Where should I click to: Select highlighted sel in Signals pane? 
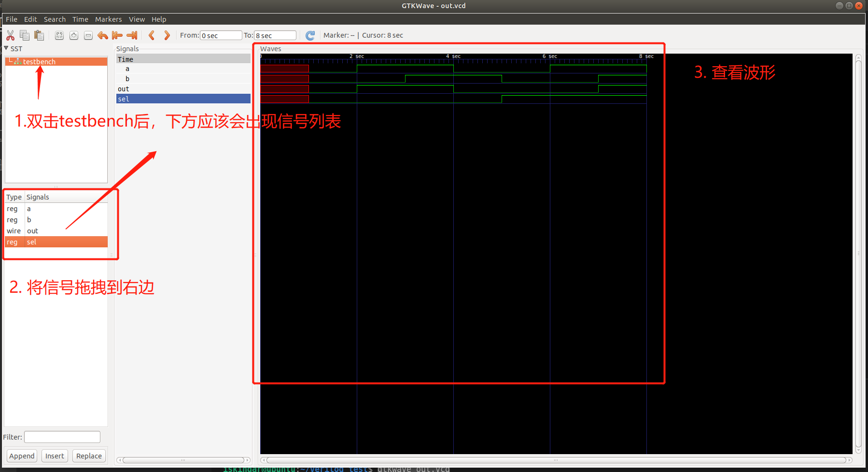183,99
